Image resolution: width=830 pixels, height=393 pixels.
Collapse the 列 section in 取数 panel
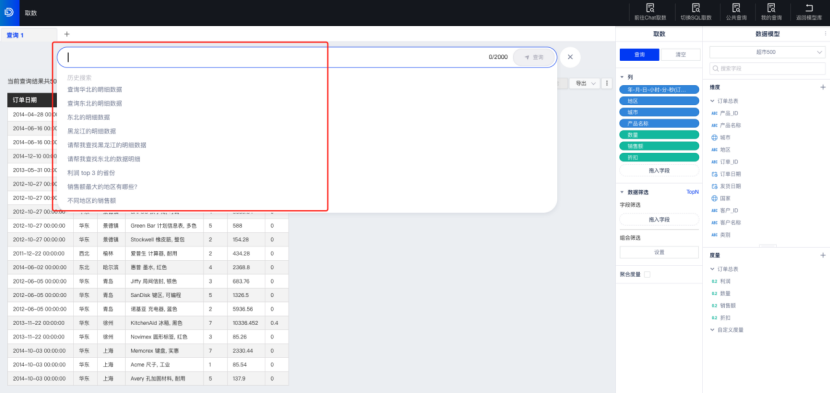tap(622, 77)
